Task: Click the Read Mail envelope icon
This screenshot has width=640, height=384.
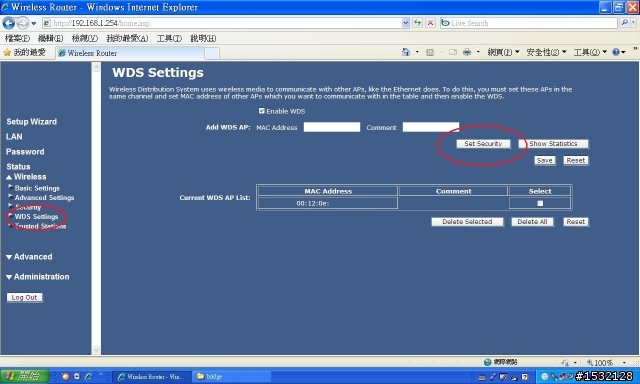Action: (x=453, y=52)
